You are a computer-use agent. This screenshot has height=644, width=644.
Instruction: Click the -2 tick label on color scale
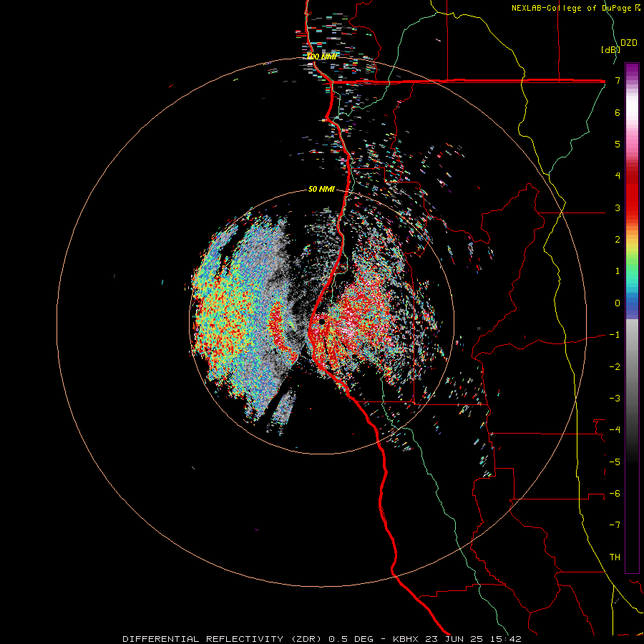pyautogui.click(x=615, y=367)
